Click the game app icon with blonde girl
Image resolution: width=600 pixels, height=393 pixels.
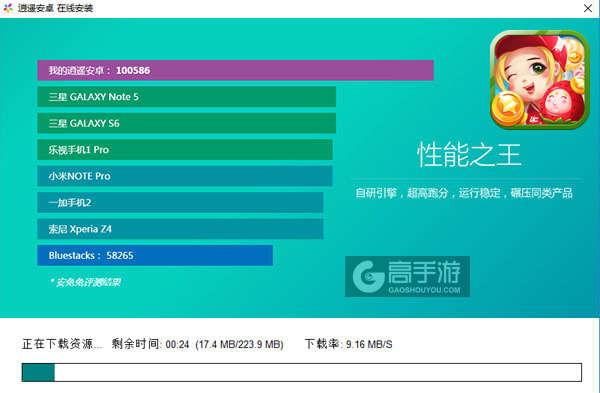[x=540, y=80]
